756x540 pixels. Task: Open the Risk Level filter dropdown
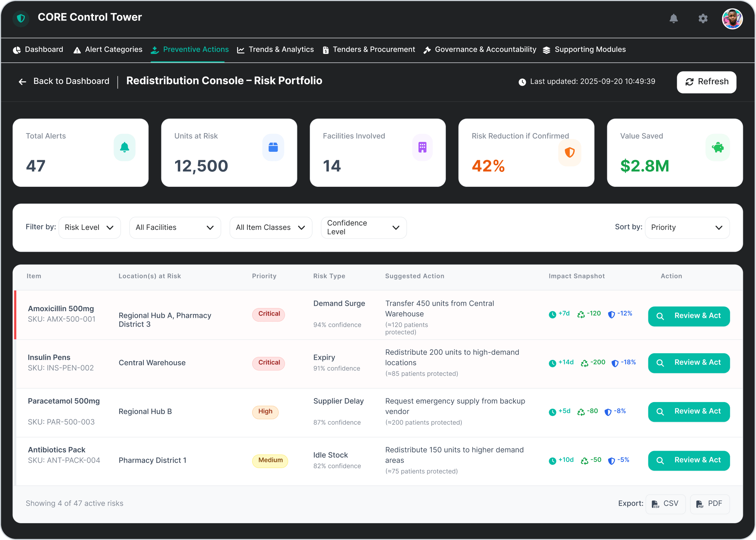89,227
